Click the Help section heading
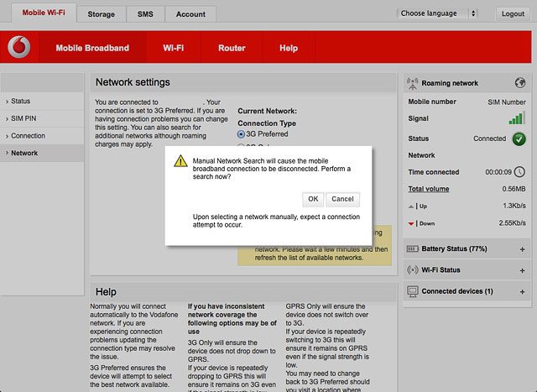The image size is (537, 392). 106,292
